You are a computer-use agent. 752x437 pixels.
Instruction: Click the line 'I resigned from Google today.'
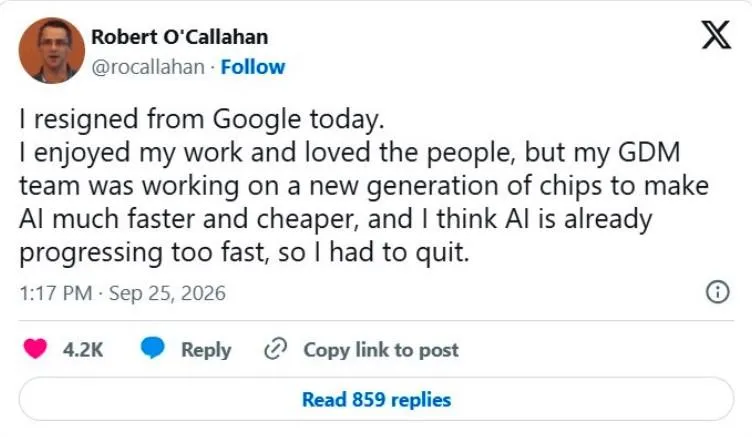click(202, 119)
